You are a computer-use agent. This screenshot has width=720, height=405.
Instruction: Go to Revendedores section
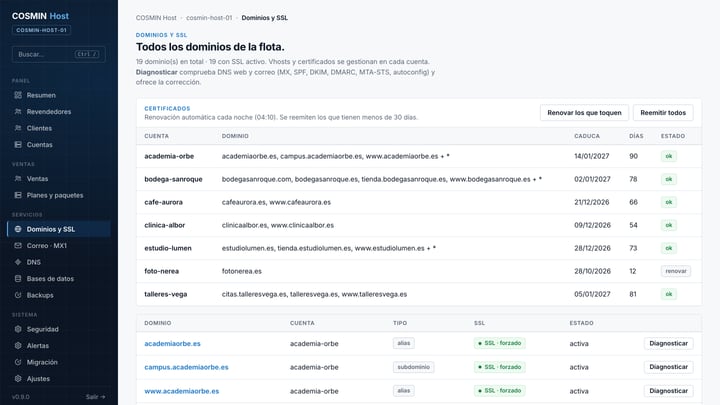[59, 112]
